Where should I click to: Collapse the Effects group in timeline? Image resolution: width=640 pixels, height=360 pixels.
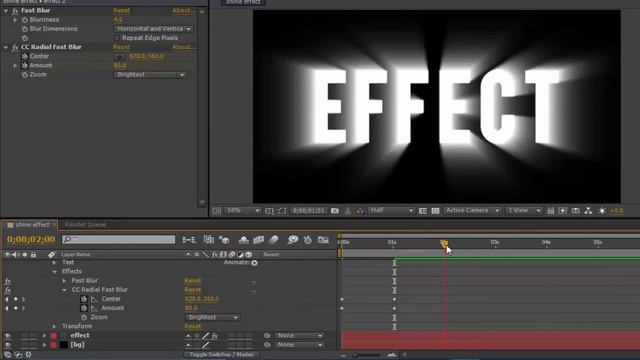click(x=54, y=272)
